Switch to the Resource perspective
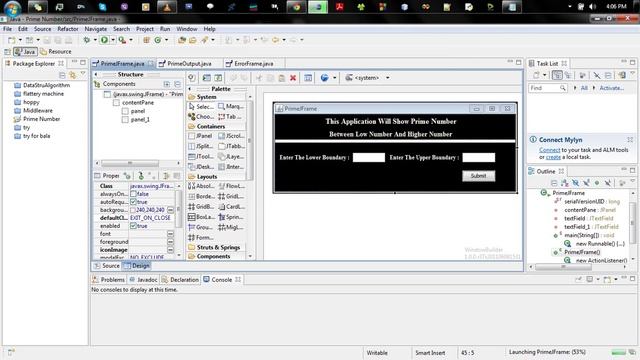Screen dimensions: 640x360 [x=56, y=52]
